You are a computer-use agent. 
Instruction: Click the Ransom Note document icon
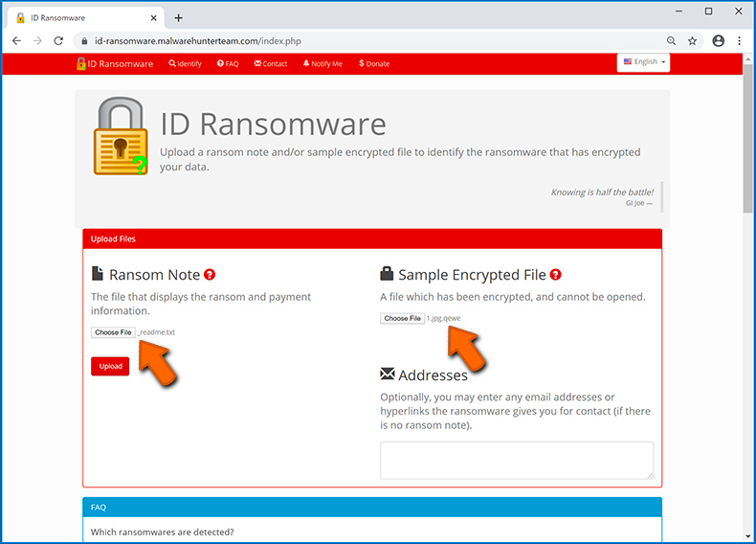[98, 274]
